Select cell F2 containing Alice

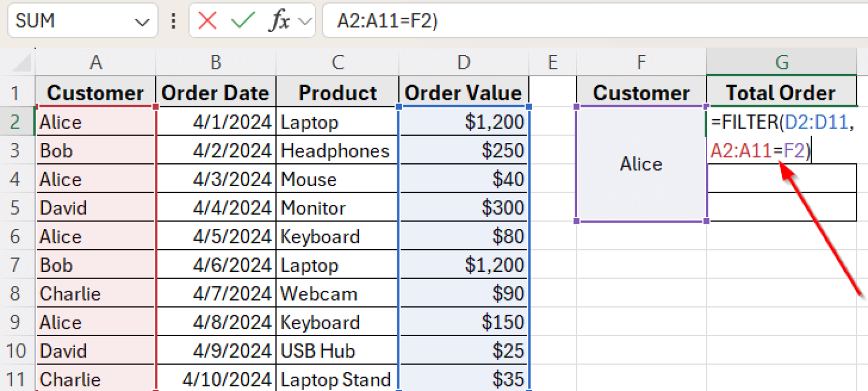click(x=641, y=164)
